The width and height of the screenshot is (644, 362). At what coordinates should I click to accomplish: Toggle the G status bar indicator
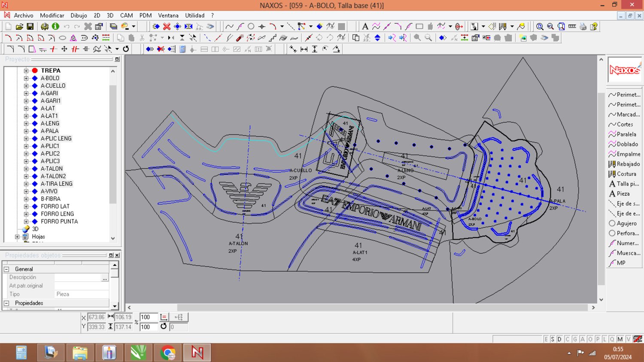[575, 339]
